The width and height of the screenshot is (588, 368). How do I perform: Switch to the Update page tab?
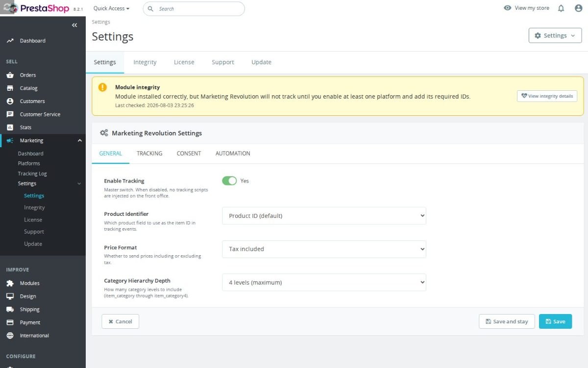[x=261, y=62]
